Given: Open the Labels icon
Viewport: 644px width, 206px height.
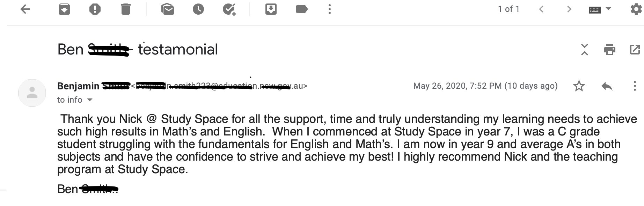Looking at the screenshot, I should pos(302,9).
